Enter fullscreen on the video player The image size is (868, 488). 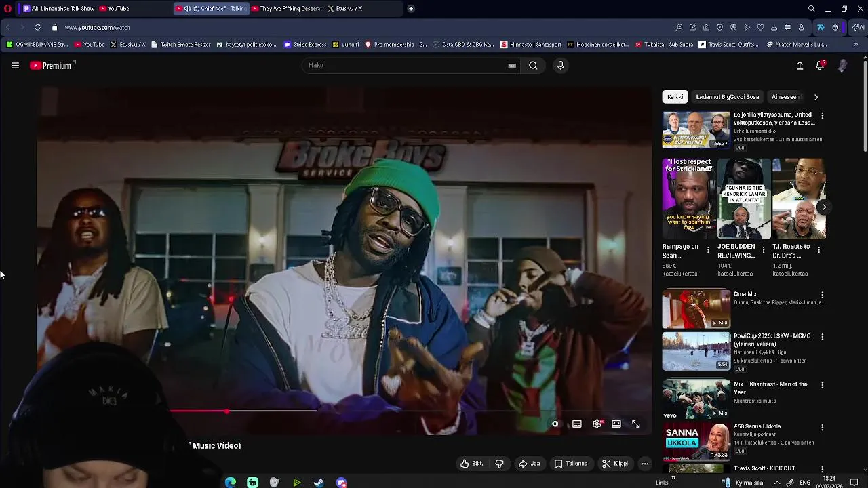pos(636,424)
